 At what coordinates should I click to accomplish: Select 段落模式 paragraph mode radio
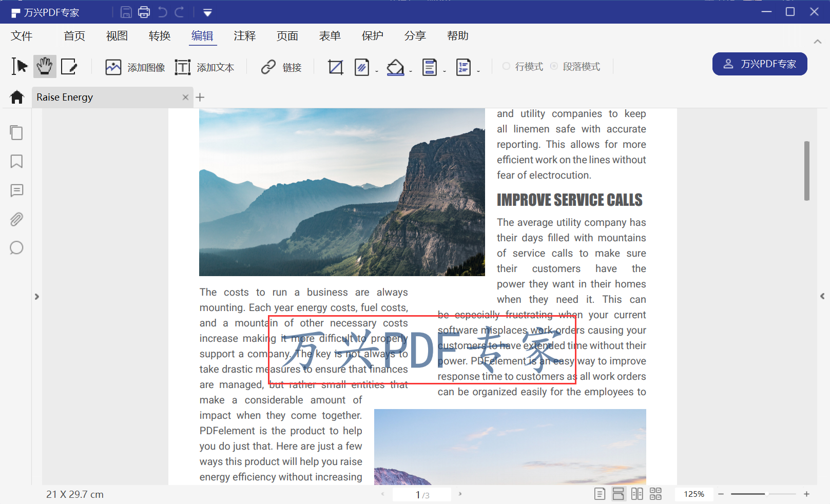(x=575, y=66)
